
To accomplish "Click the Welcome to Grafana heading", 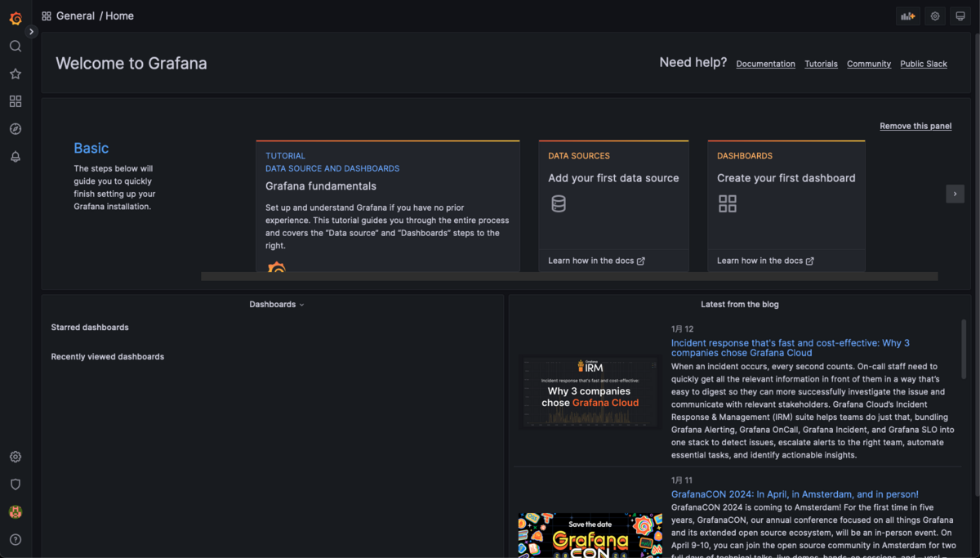I will coord(131,63).
